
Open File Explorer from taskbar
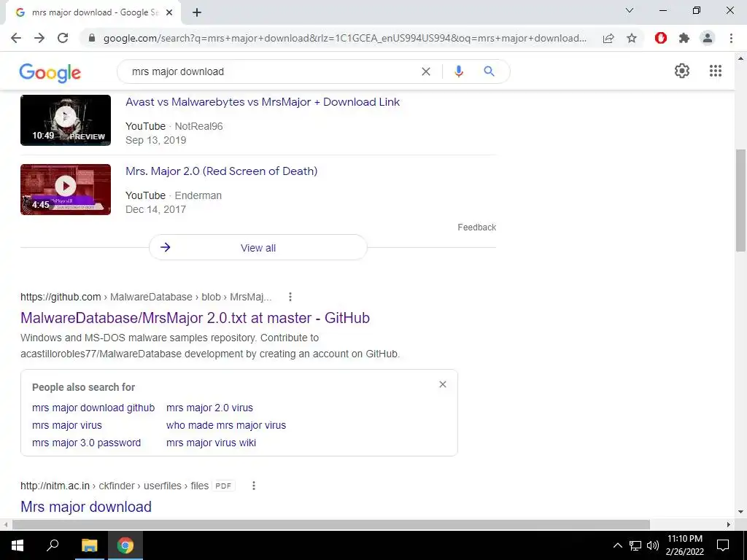[89, 545]
